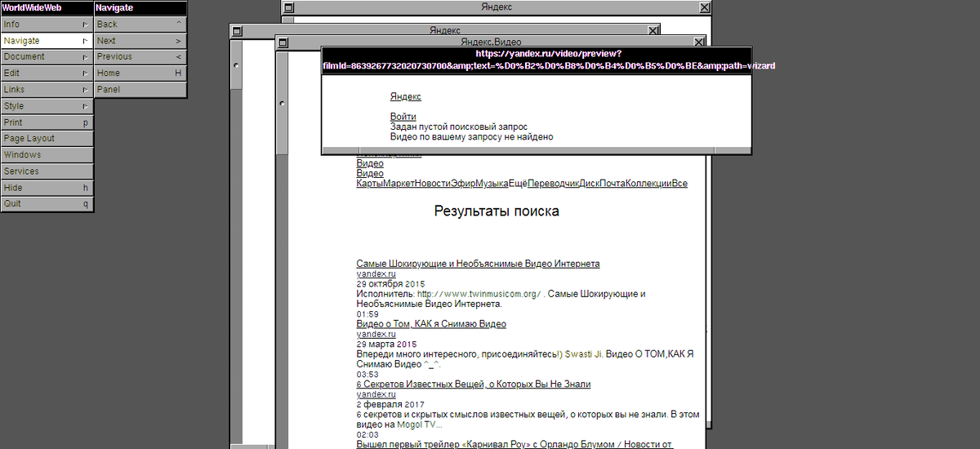The height and width of the screenshot is (449, 980).
Task: Open the Диск link
Action: tap(589, 184)
